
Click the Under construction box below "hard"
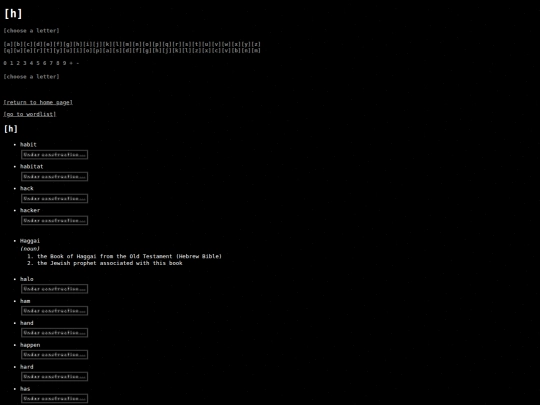pyautogui.click(x=54, y=377)
